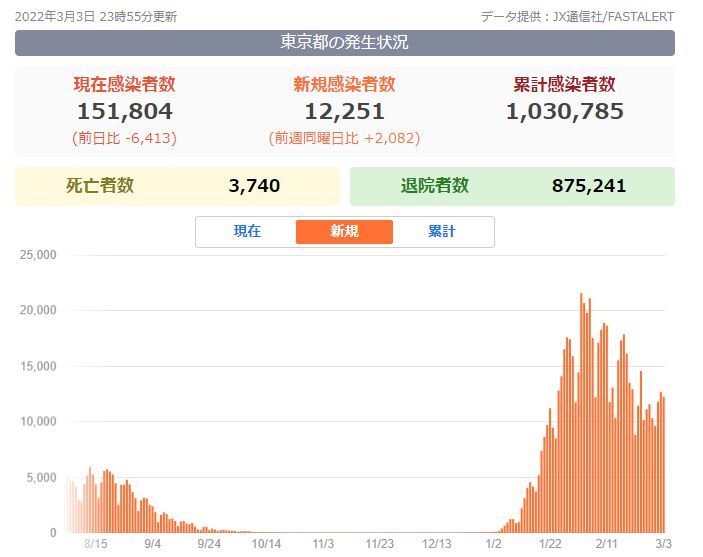The image size is (703, 557).
Task: Click the 12/13 x-axis date label
Action: point(436,544)
